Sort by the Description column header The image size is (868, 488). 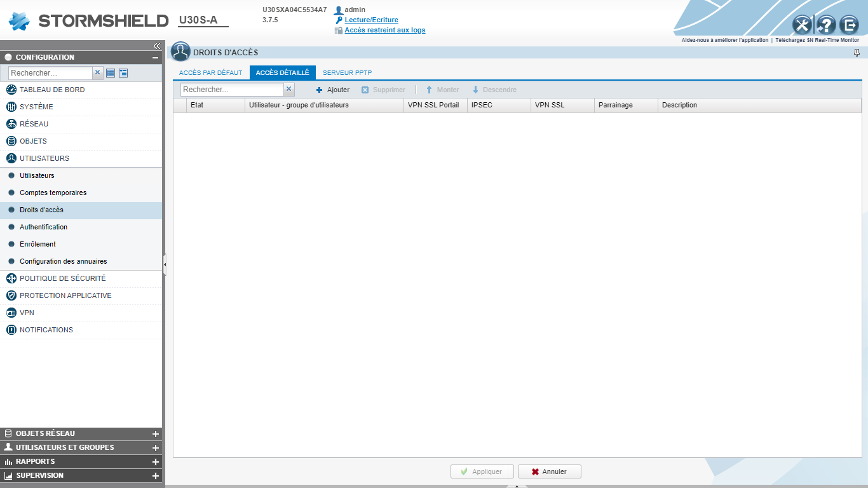(759, 105)
